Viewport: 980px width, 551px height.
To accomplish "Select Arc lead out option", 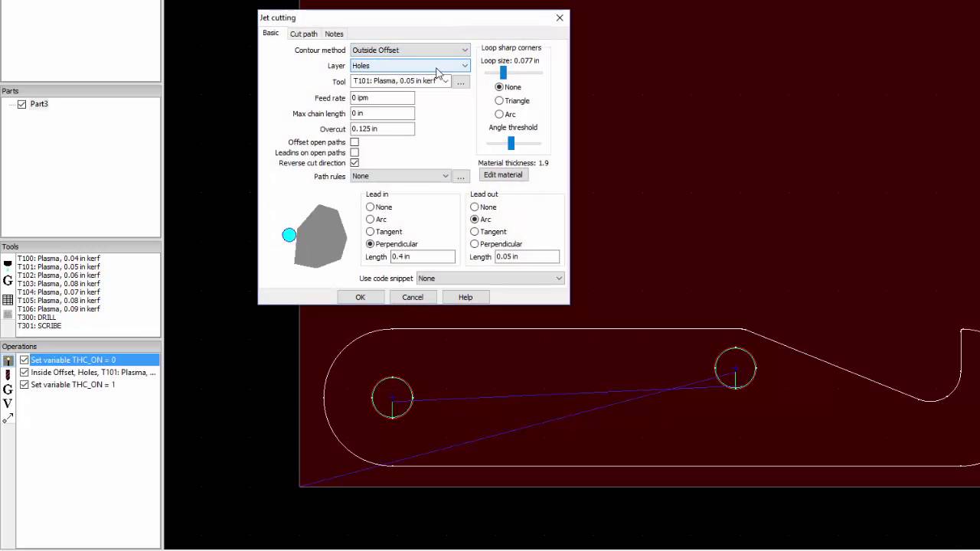I will (x=475, y=220).
